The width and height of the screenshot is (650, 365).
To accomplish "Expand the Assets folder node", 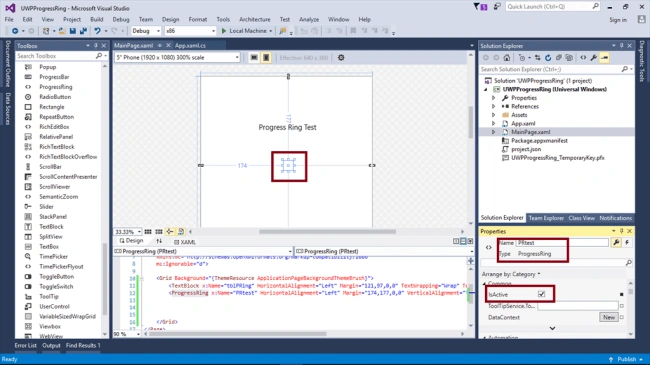I will pyautogui.click(x=493, y=115).
